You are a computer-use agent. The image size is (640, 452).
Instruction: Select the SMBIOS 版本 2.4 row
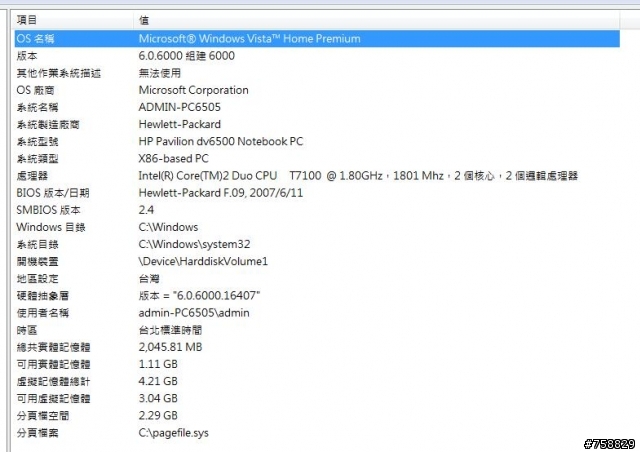[317, 210]
